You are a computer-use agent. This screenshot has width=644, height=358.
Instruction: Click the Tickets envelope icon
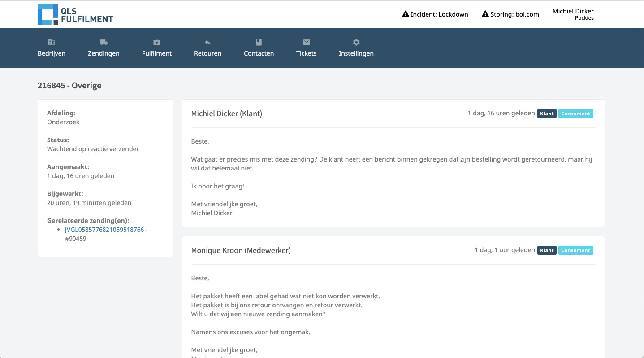point(306,42)
